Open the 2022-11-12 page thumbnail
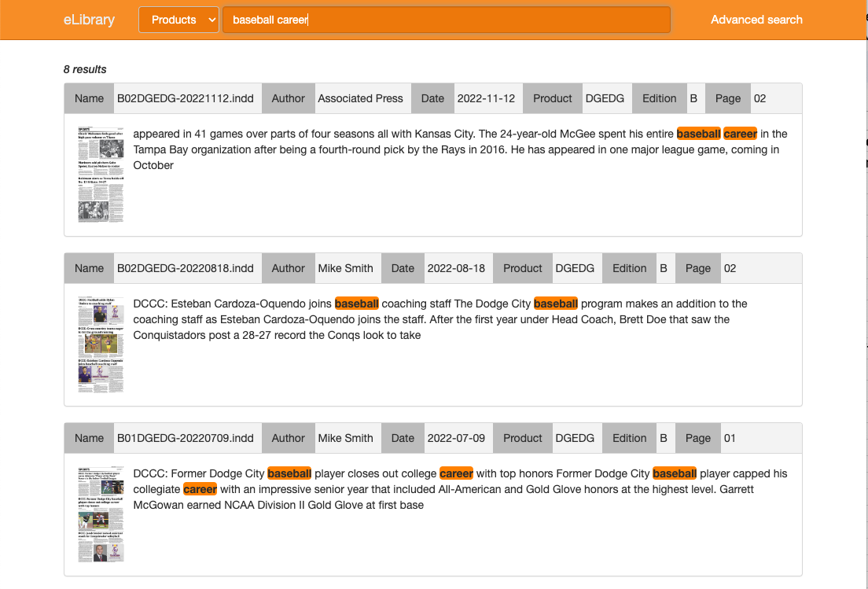This screenshot has height=589, width=868. click(101, 174)
